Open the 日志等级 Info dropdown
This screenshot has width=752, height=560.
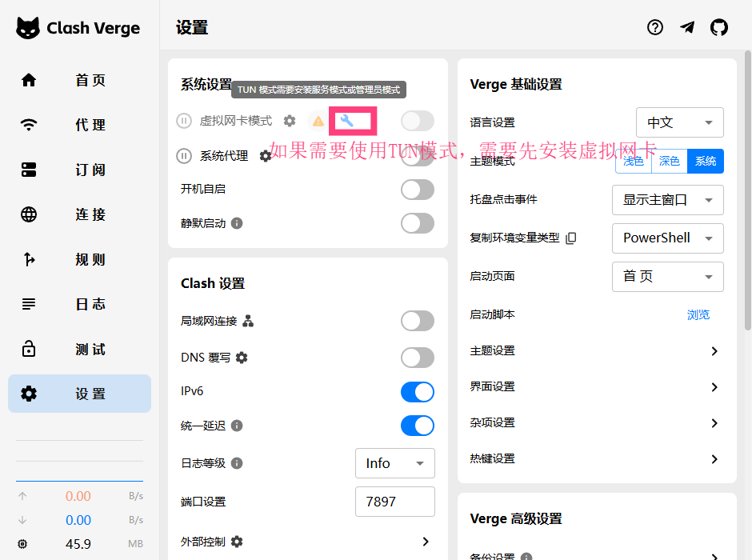coord(394,463)
